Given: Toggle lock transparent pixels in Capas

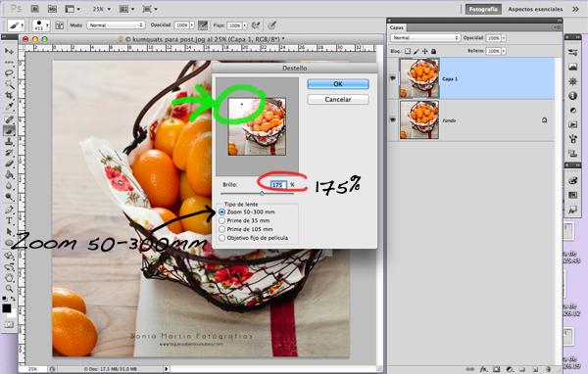Looking at the screenshot, I should point(408,51).
